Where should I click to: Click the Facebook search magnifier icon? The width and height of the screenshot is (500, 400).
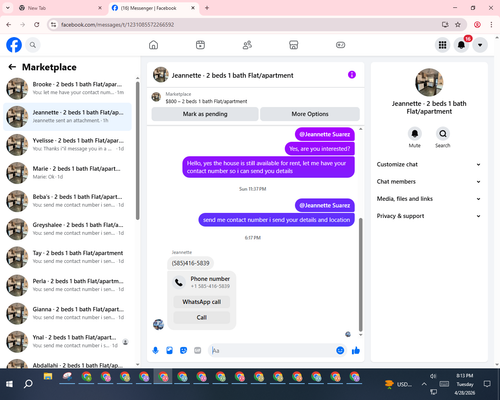[x=33, y=45]
